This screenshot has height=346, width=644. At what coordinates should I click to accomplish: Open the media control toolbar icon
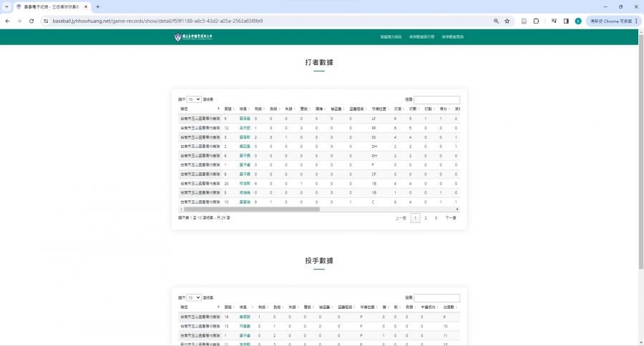[554, 21]
